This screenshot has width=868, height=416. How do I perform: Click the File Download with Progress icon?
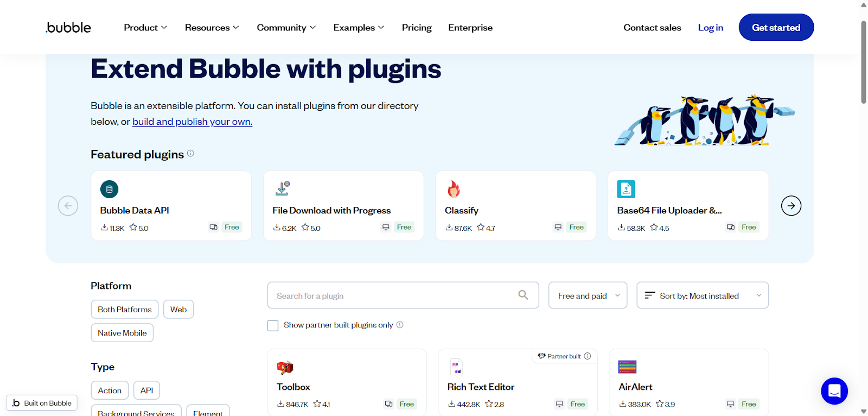point(282,188)
